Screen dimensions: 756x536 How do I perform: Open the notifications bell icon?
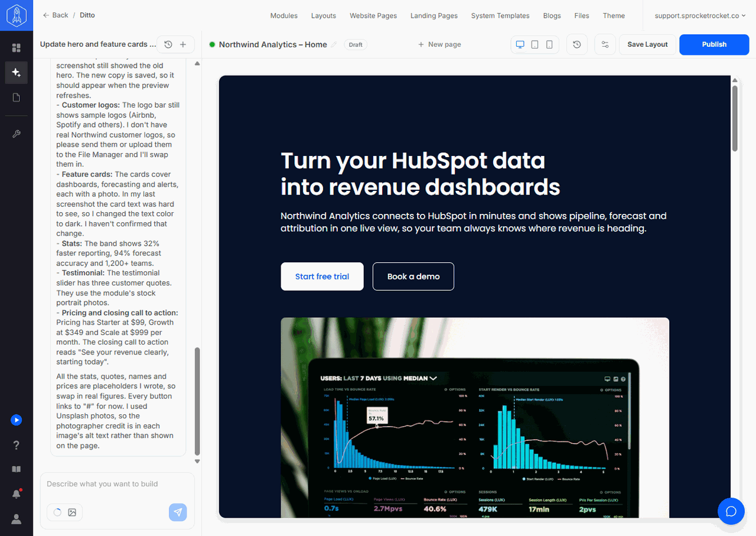tap(16, 494)
